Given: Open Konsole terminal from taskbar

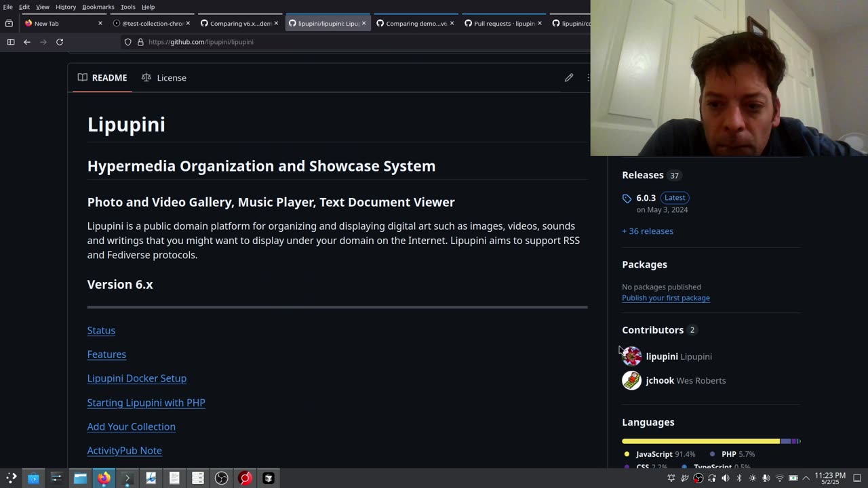Looking at the screenshot, I should click(127, 478).
